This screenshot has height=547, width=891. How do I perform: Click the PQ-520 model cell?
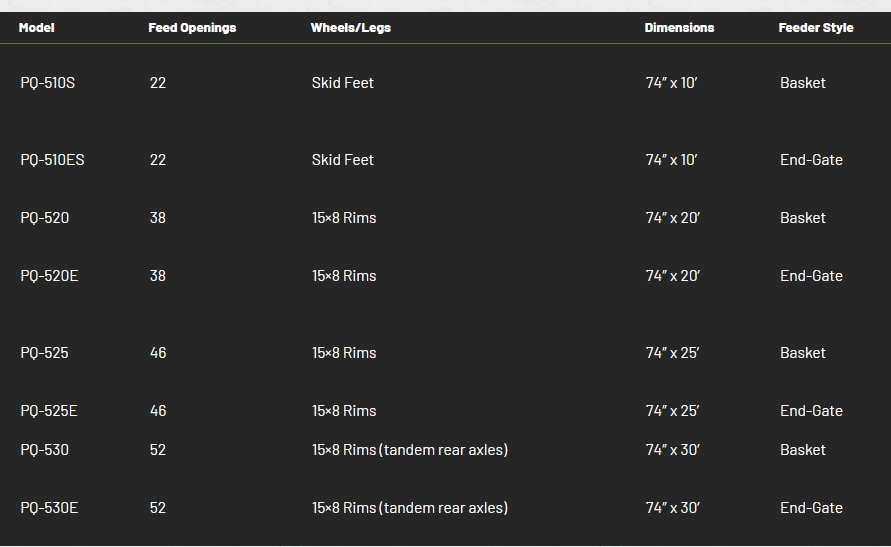click(45, 218)
